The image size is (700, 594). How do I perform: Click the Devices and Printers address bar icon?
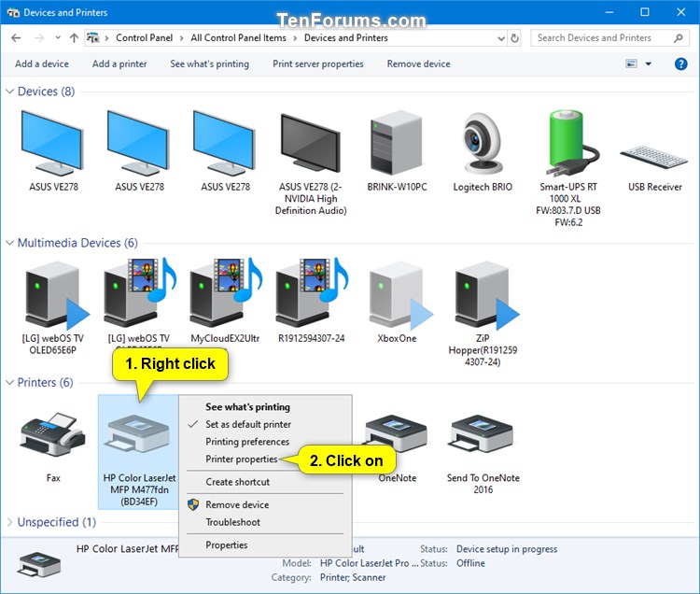coord(92,38)
